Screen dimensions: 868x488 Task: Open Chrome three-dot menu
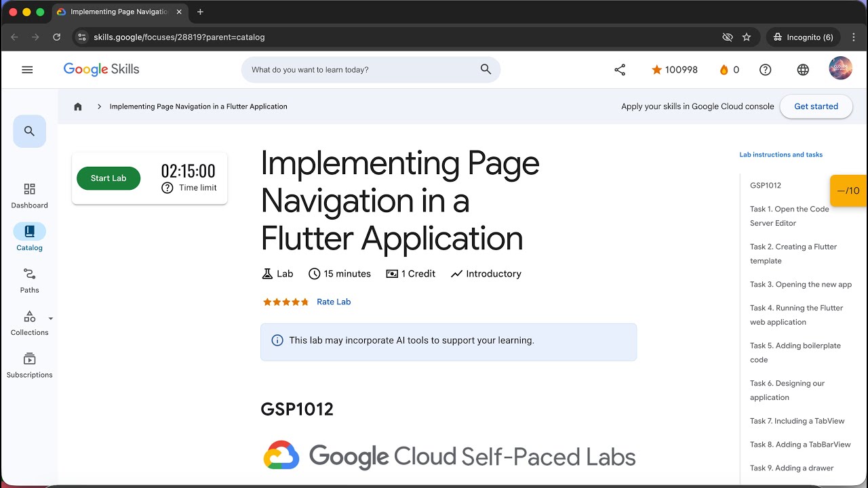854,37
